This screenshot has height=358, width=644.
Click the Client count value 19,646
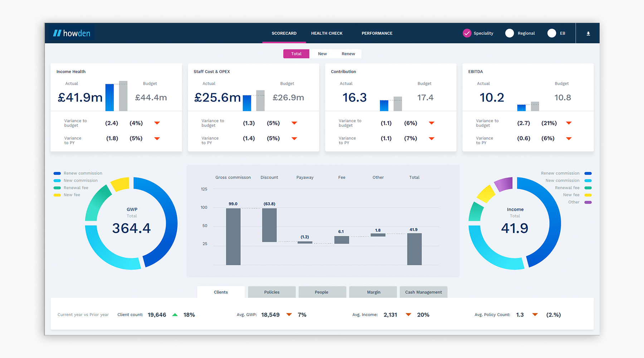click(x=157, y=315)
